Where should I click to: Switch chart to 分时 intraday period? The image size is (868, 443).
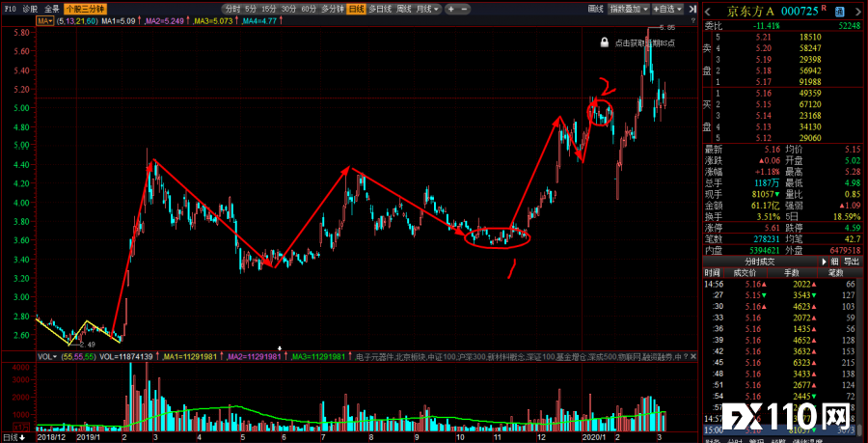231,9
